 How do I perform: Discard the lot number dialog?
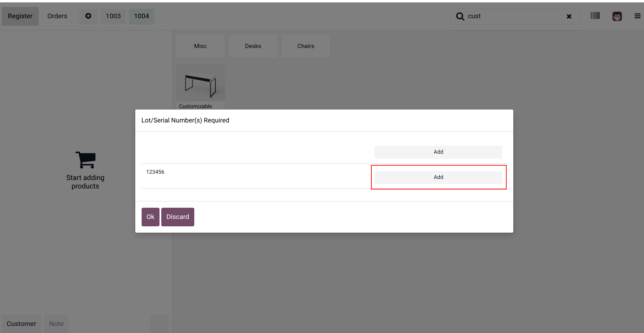pyautogui.click(x=178, y=217)
